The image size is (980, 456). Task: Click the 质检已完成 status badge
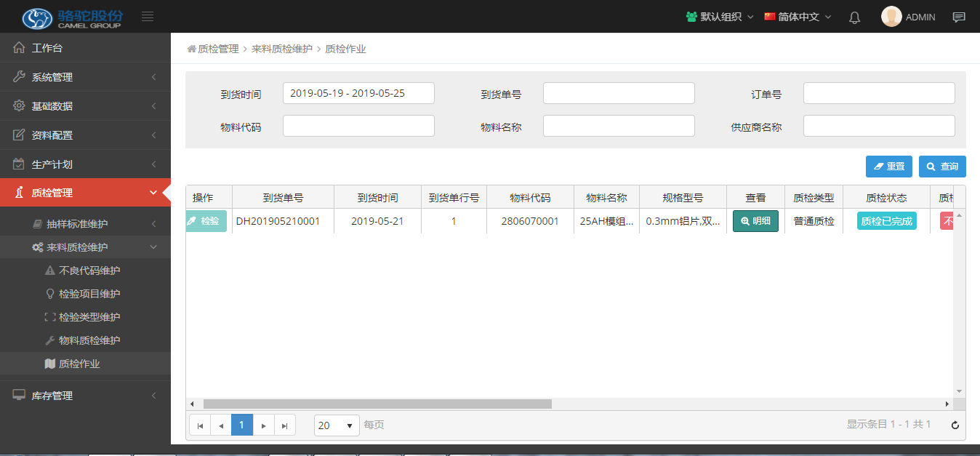886,221
